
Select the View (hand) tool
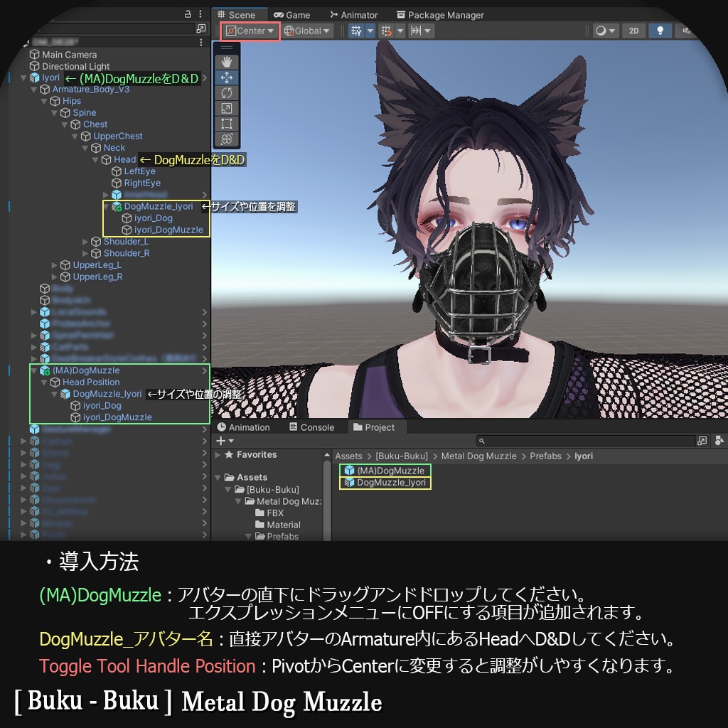click(227, 61)
